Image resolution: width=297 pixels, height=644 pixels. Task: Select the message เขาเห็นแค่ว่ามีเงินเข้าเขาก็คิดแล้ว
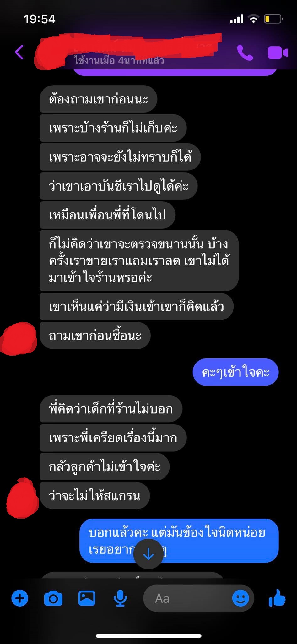[x=137, y=307]
